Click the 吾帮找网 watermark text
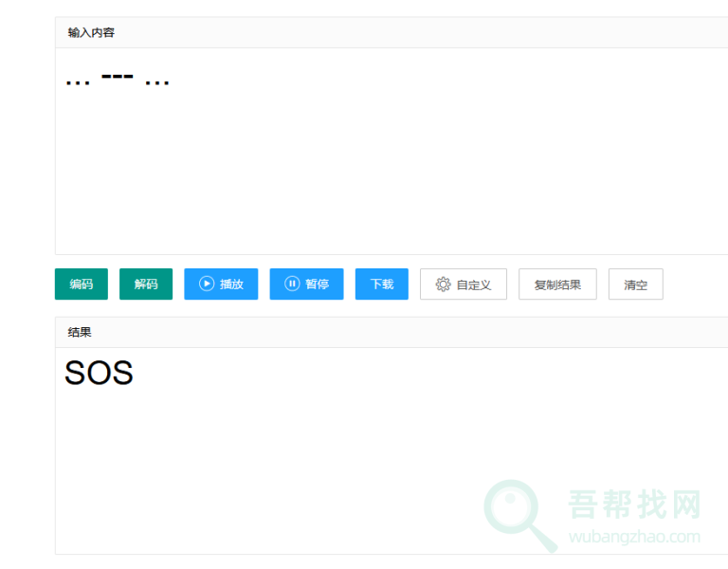The image size is (728, 569). click(x=634, y=505)
